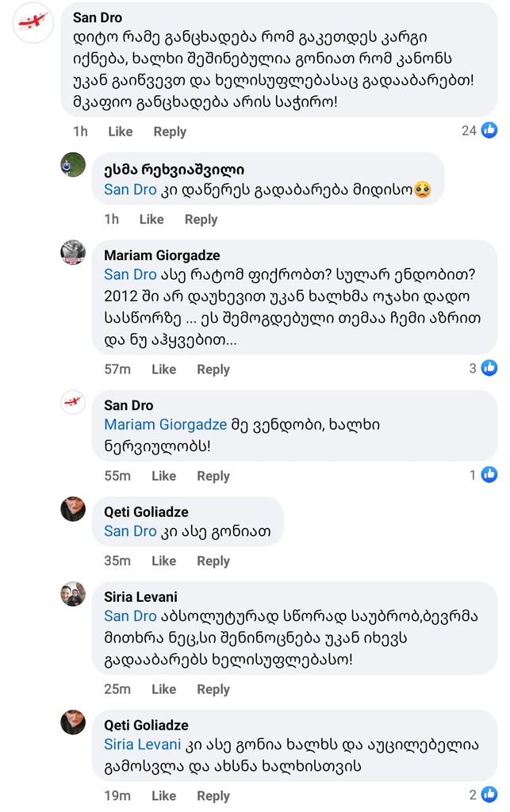Click the 57m timestamp on Mariam's comment
This screenshot has height=812, width=510.
coord(117,370)
